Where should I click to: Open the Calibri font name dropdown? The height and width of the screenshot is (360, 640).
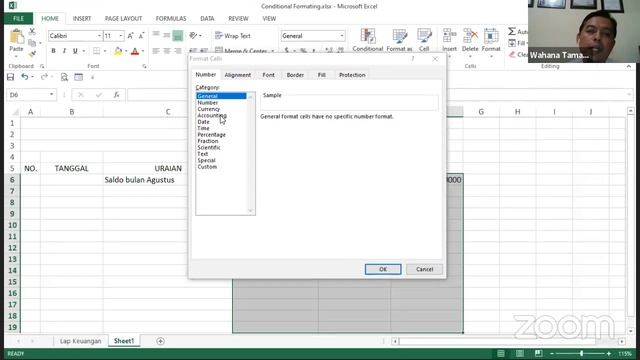(99, 36)
